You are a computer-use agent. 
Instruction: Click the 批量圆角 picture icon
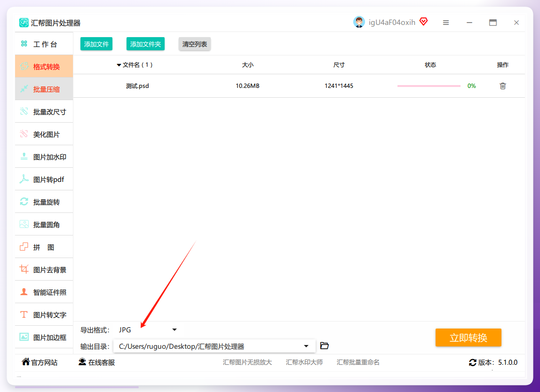[x=24, y=224]
